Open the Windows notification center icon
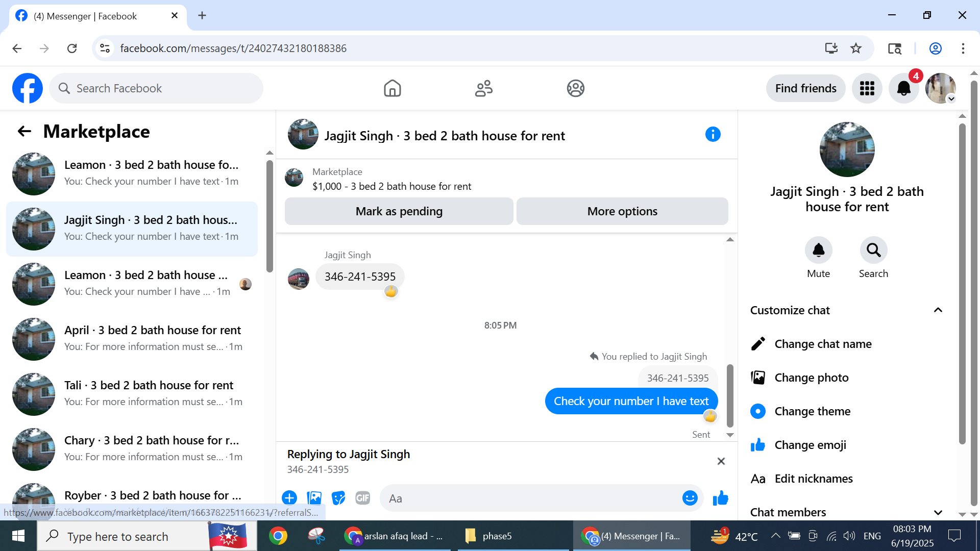The width and height of the screenshot is (980, 551). pyautogui.click(x=954, y=536)
